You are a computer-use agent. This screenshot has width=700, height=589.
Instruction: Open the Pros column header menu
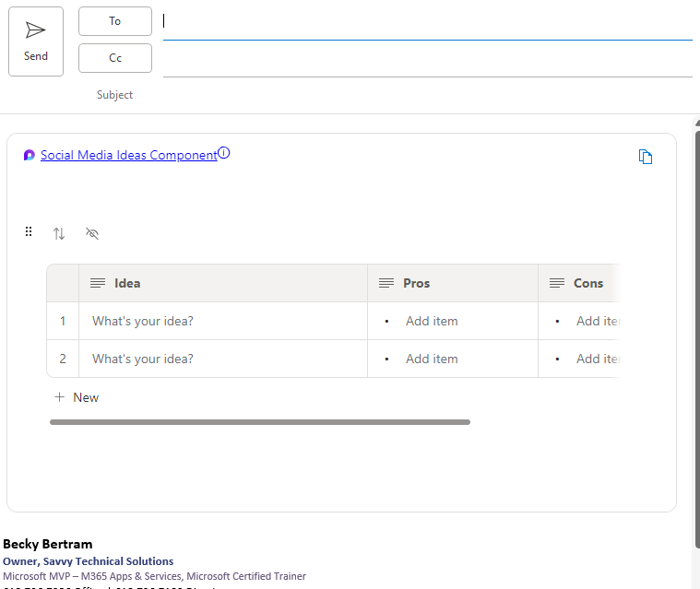tap(416, 283)
